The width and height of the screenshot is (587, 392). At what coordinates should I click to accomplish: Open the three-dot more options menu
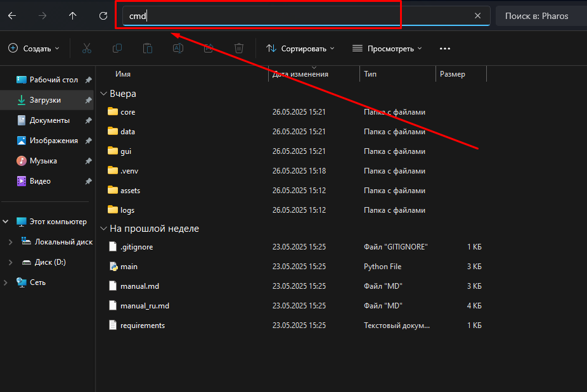445,49
